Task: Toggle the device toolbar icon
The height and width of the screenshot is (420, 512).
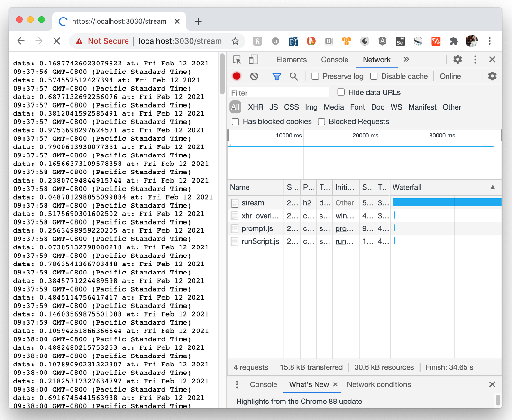Action: pos(254,60)
